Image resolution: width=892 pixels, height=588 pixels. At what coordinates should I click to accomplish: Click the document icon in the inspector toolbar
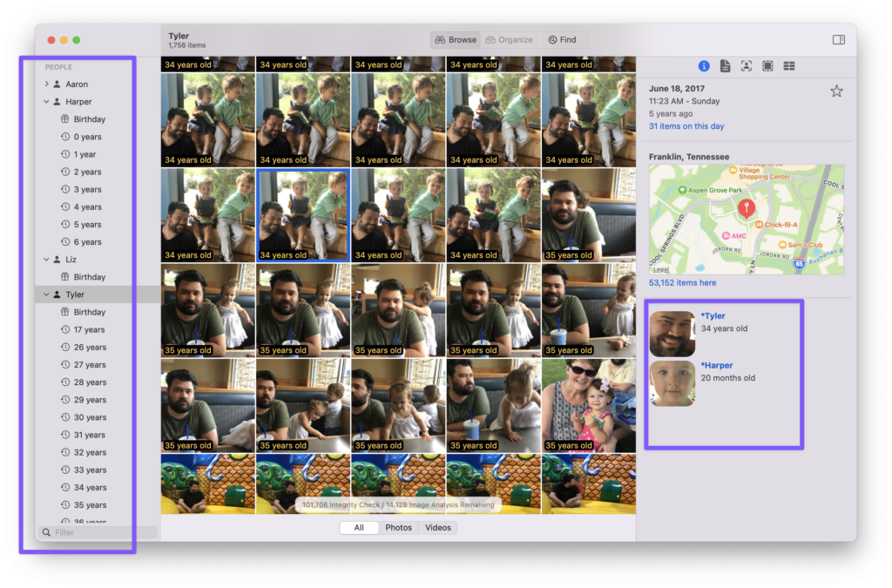(x=725, y=66)
